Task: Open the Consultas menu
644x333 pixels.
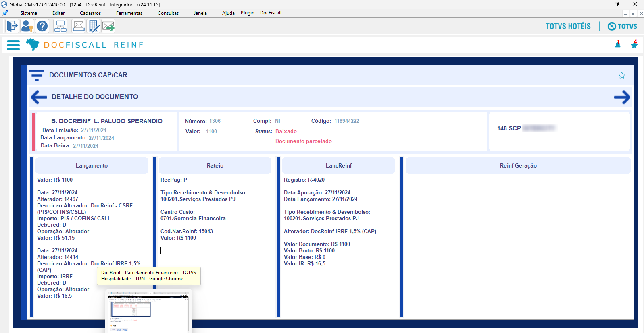Action: (x=168, y=13)
